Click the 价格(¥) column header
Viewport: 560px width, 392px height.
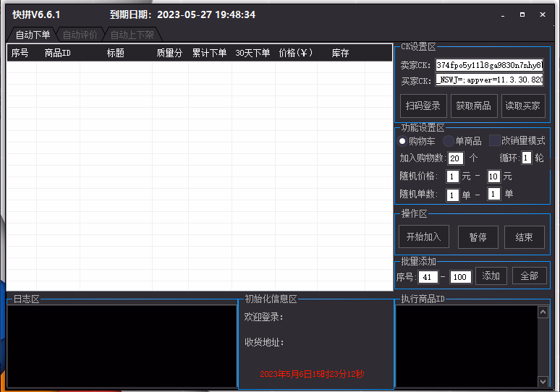(296, 54)
